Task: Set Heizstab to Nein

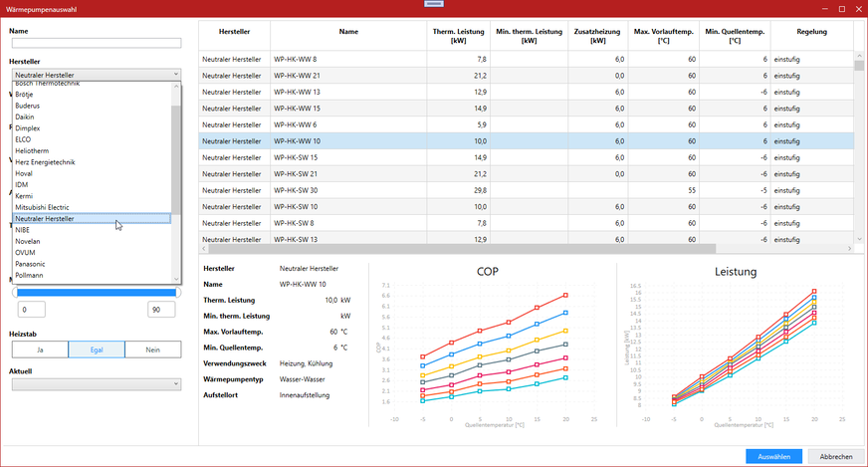Action: pos(152,350)
